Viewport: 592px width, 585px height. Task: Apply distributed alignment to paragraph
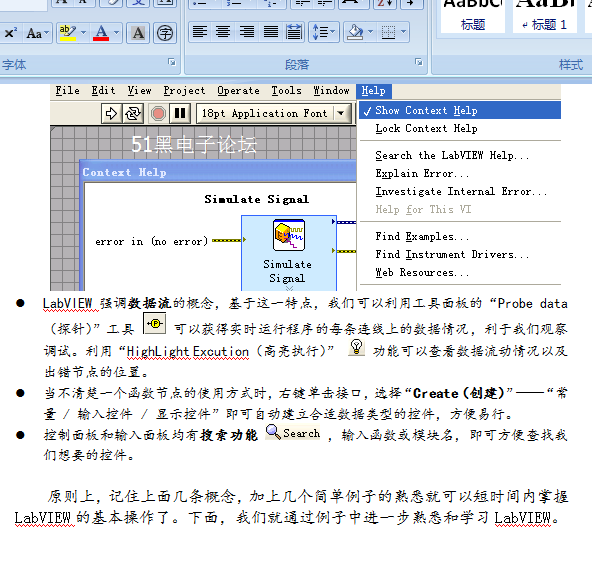tap(294, 32)
